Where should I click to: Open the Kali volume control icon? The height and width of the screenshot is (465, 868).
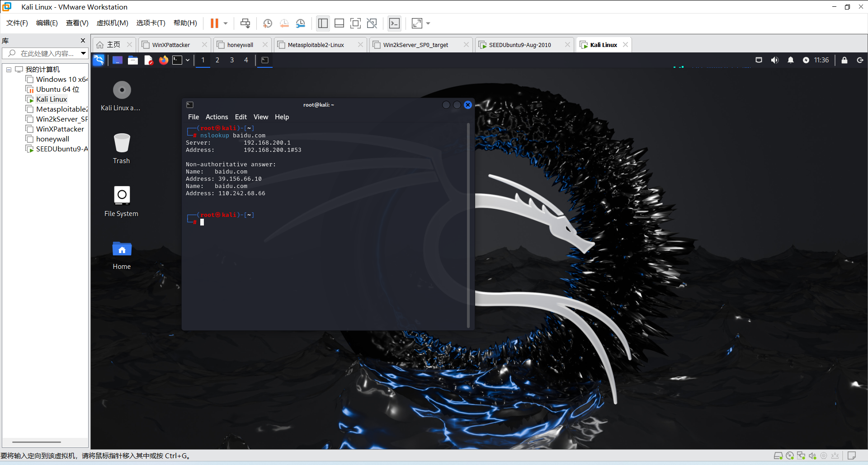[775, 60]
